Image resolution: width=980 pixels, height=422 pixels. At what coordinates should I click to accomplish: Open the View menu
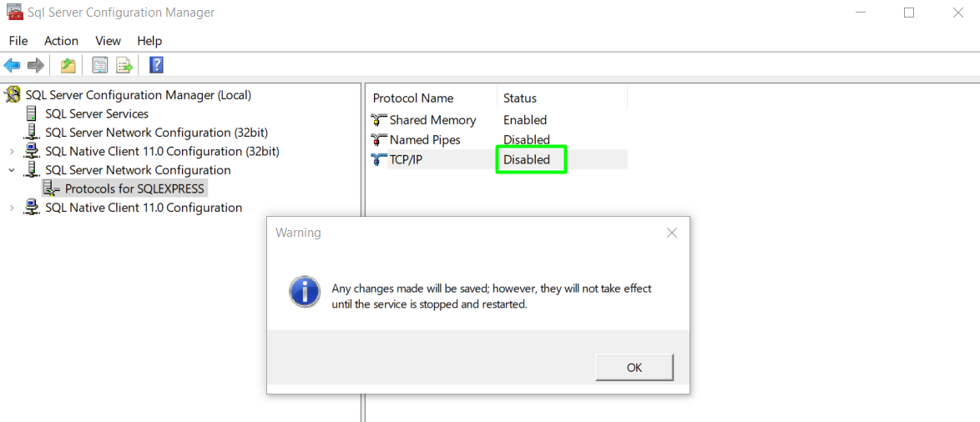tap(108, 41)
